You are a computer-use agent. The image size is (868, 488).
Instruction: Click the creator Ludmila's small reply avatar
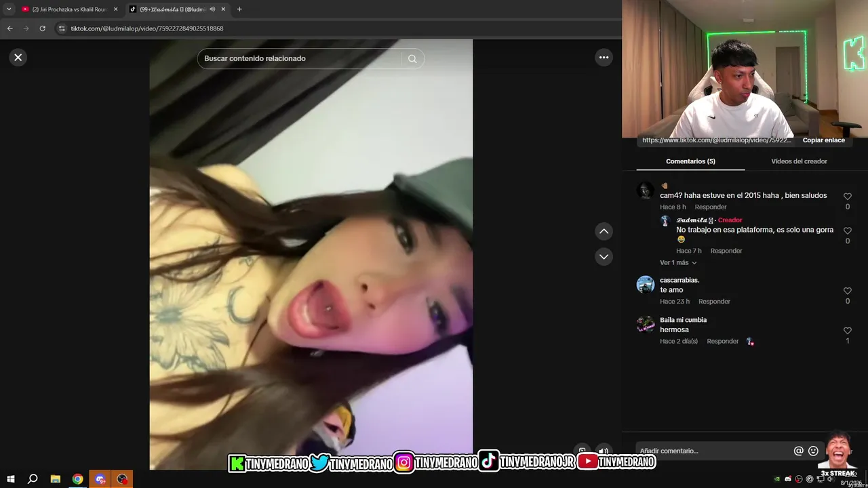(665, 221)
